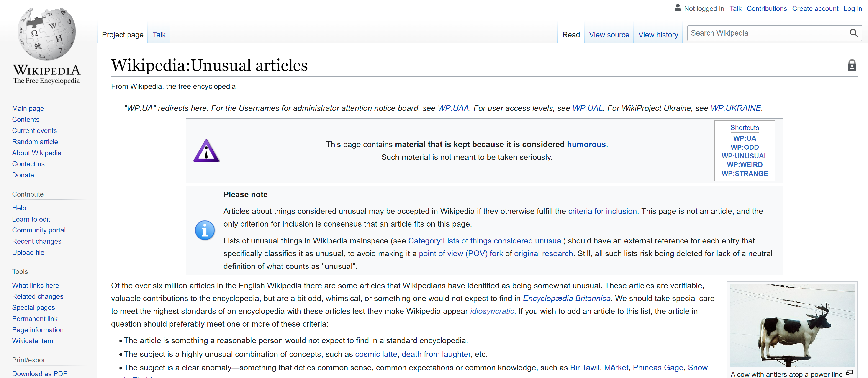Click the Wikipedia globe logo
Screen dimensions: 868x378
(x=46, y=34)
